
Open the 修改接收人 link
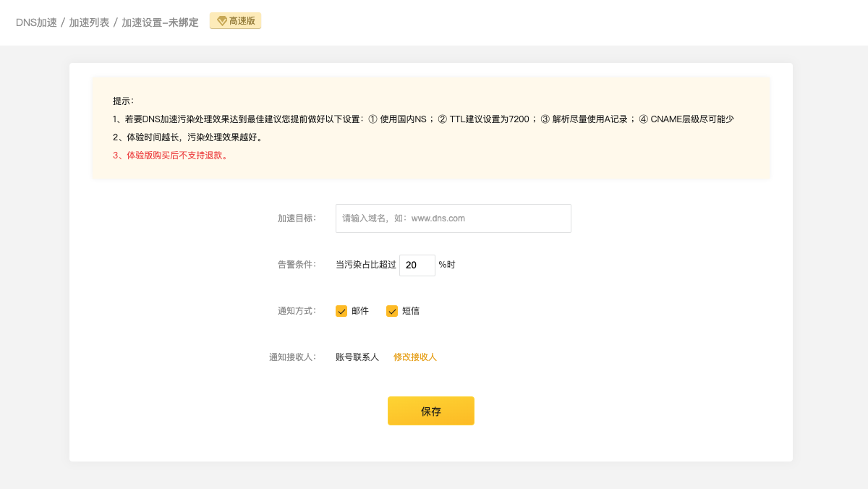[x=415, y=357]
